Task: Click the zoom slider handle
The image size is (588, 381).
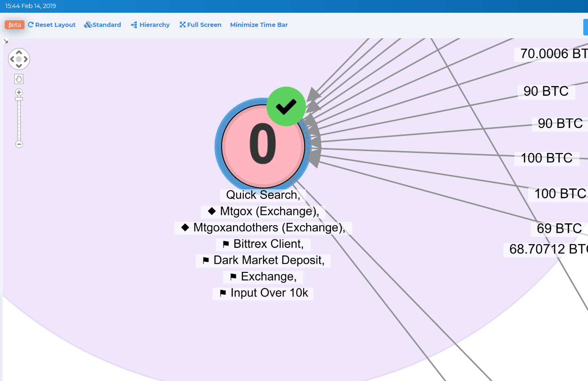Action: point(19,99)
